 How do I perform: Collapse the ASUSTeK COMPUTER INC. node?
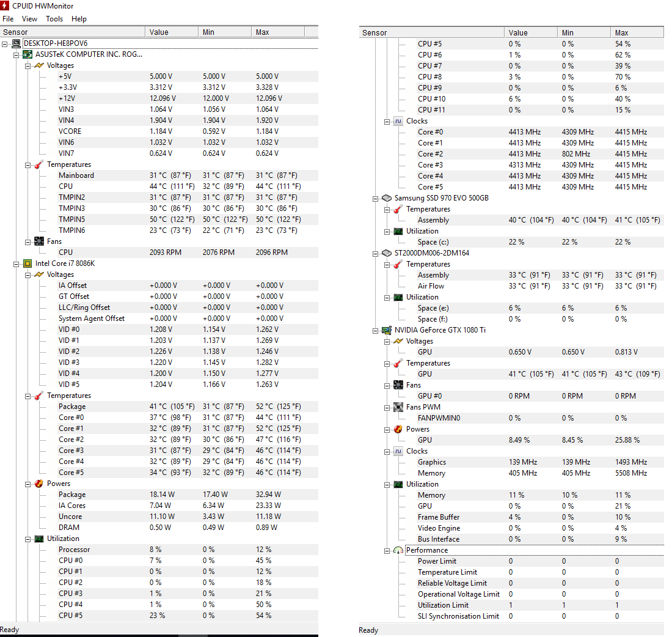point(16,55)
